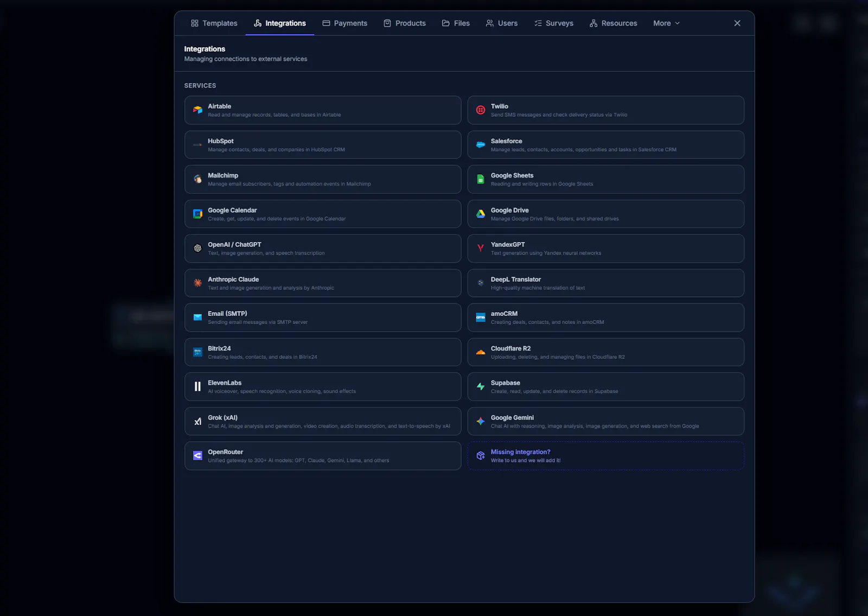
Task: Click the Supabase bolt icon
Action: point(481,386)
